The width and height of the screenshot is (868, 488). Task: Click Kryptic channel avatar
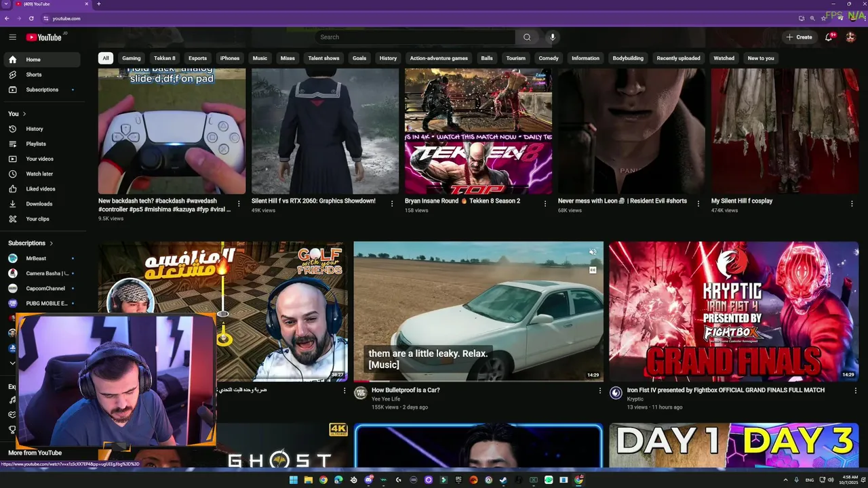[x=616, y=393]
